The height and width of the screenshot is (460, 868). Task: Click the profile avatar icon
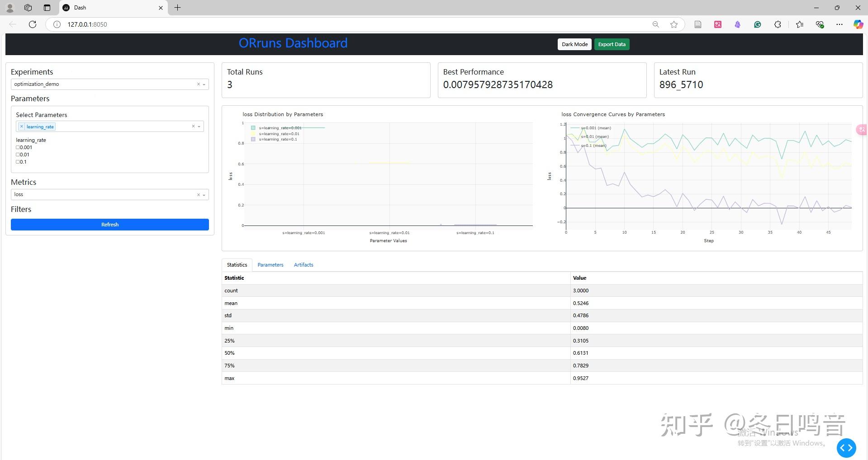[x=9, y=8]
